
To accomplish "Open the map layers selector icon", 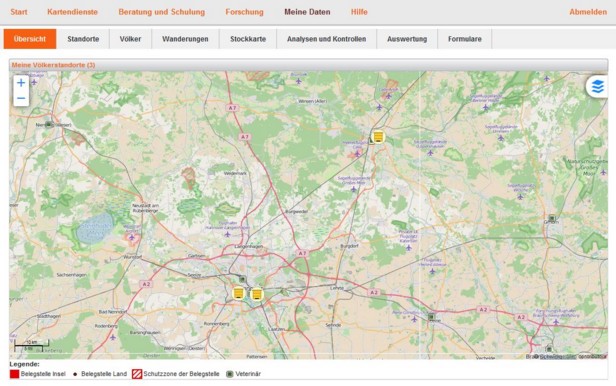I will point(598,86).
